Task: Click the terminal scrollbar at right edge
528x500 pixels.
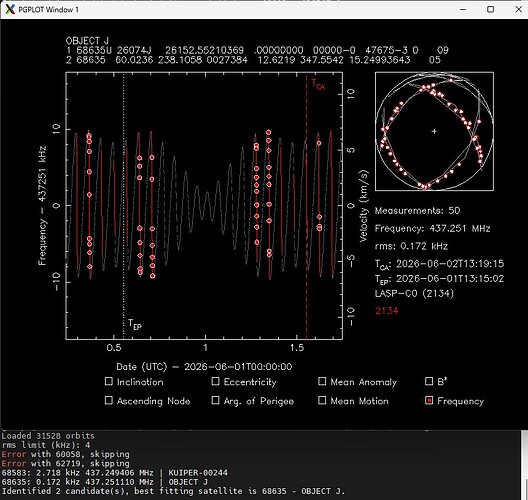Action: 525,465
